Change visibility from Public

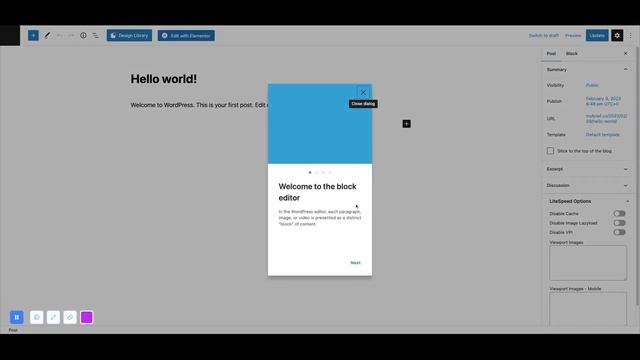pyautogui.click(x=592, y=85)
